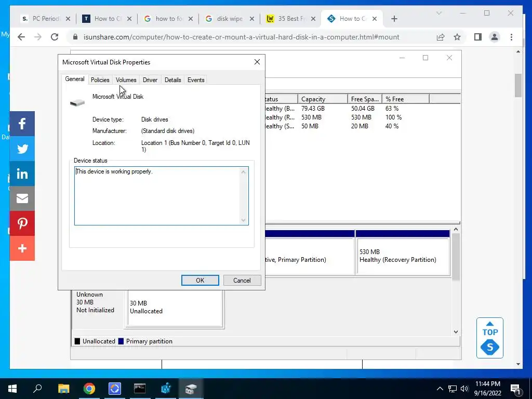532x399 pixels.
Task: View site security lock icon
Action: pos(75,37)
